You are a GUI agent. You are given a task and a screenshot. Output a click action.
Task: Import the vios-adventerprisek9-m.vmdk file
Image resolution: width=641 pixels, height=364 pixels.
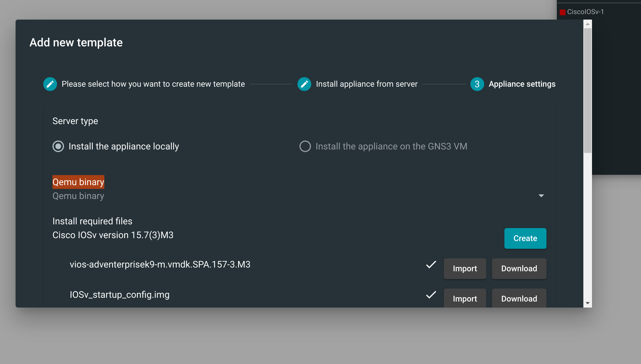point(465,269)
